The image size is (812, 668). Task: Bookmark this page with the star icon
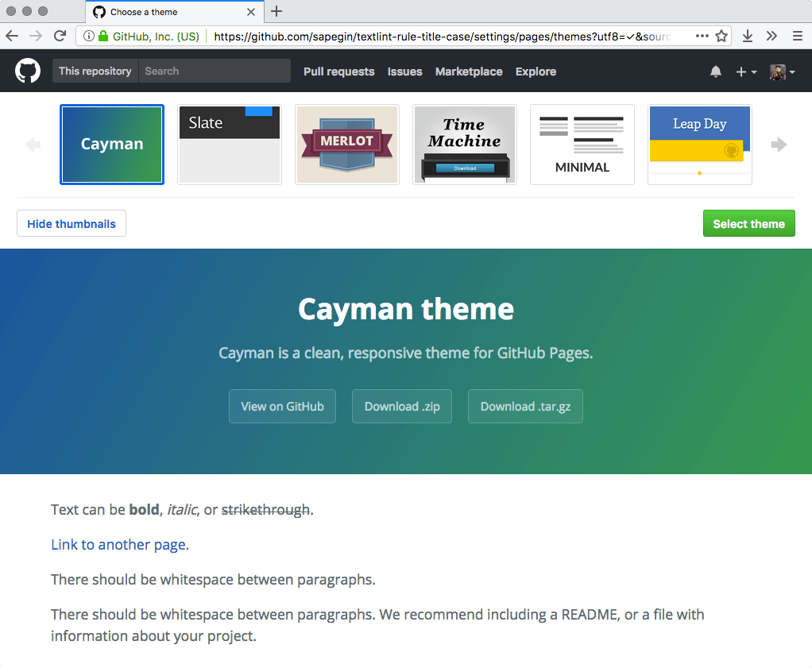tap(721, 36)
